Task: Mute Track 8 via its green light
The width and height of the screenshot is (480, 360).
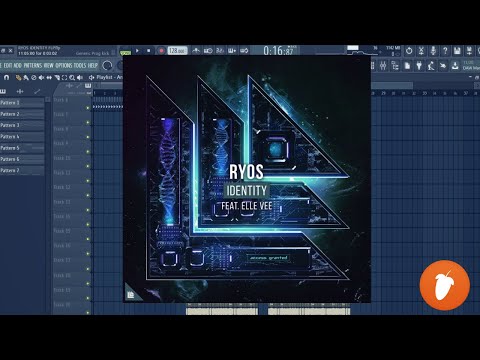Action: tap(88, 137)
